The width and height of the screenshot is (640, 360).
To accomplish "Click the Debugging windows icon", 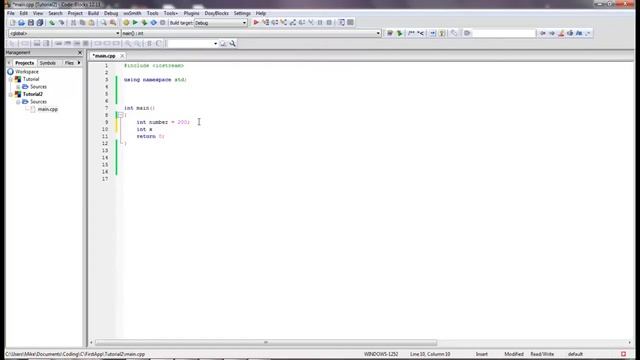I will (x=341, y=22).
